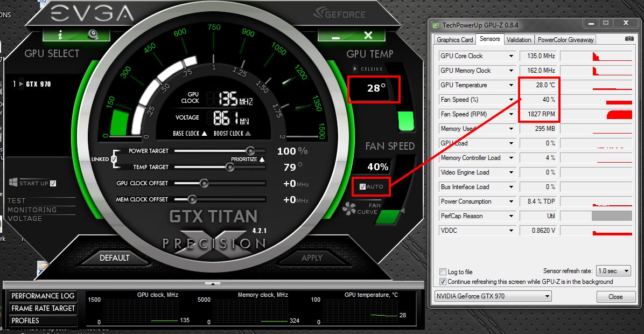Image resolution: width=644 pixels, height=334 pixels.
Task: Click the GPU temperature monitoring graph
Action: point(359,311)
